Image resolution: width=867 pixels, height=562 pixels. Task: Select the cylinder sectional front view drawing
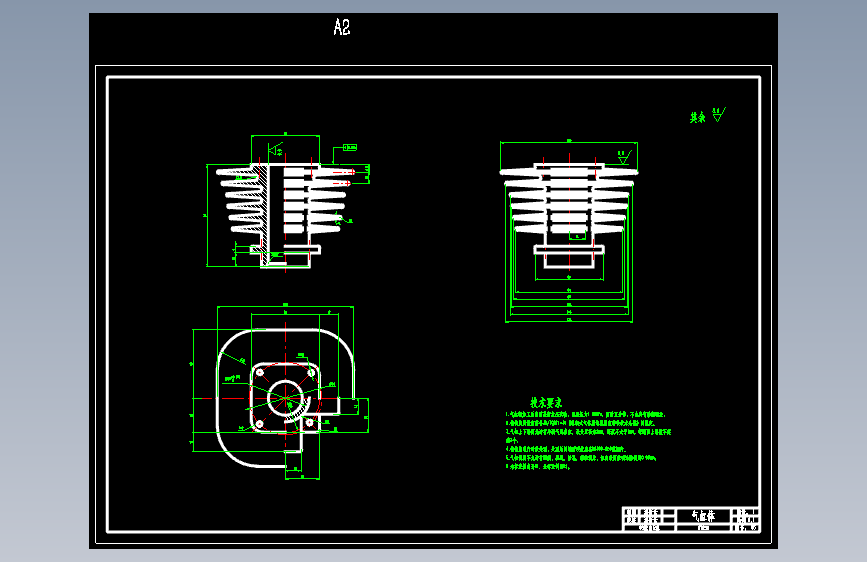(x=288, y=201)
